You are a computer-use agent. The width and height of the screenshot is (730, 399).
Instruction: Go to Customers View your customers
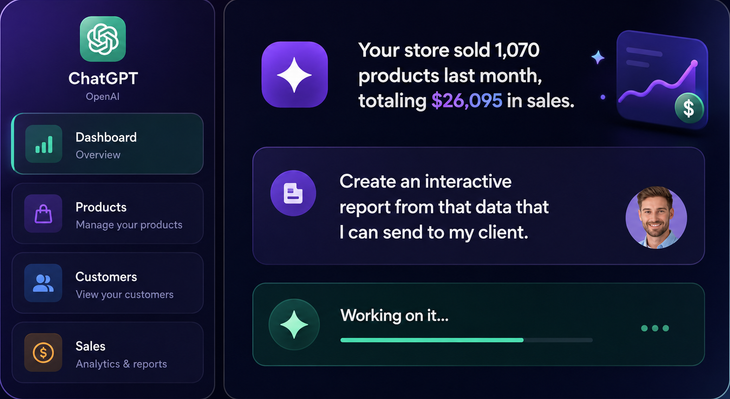[108, 283]
